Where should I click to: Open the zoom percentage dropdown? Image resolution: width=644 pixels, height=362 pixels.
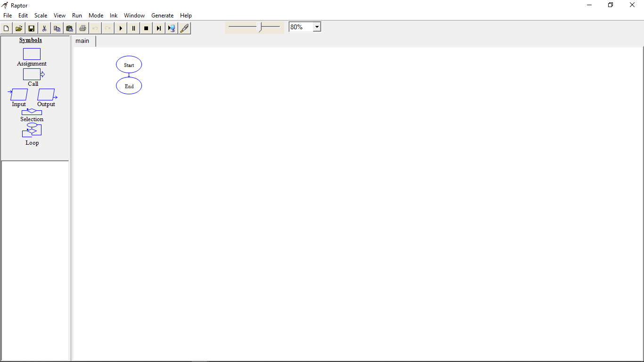click(x=316, y=26)
